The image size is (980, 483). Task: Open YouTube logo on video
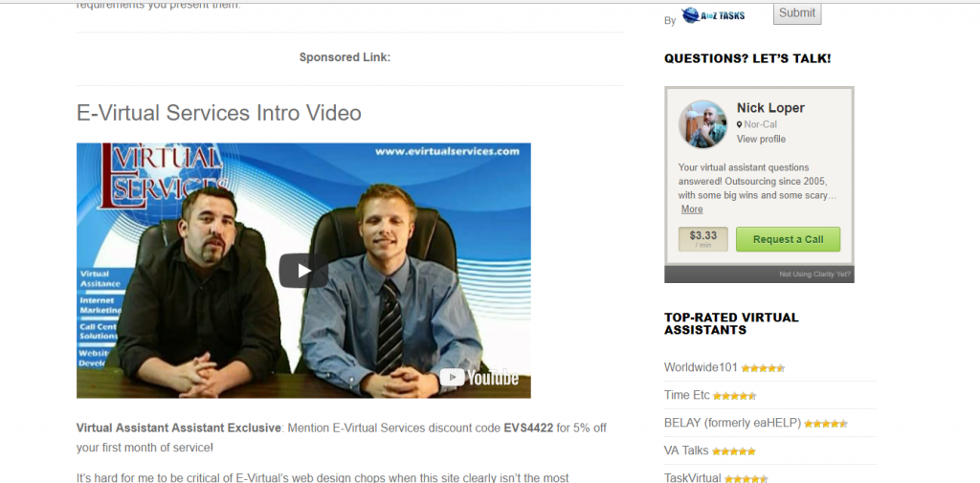pos(479,378)
